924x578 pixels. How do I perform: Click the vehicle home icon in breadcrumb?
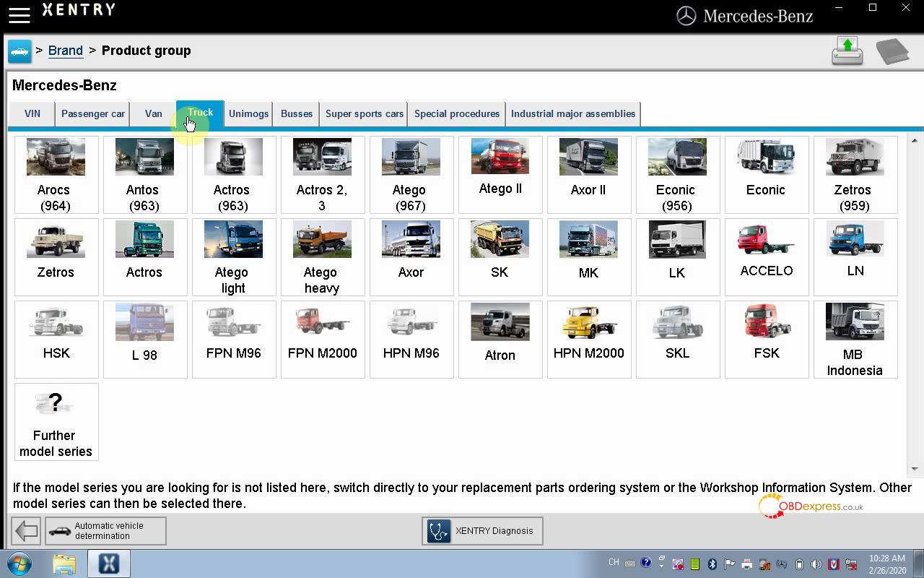click(x=19, y=51)
